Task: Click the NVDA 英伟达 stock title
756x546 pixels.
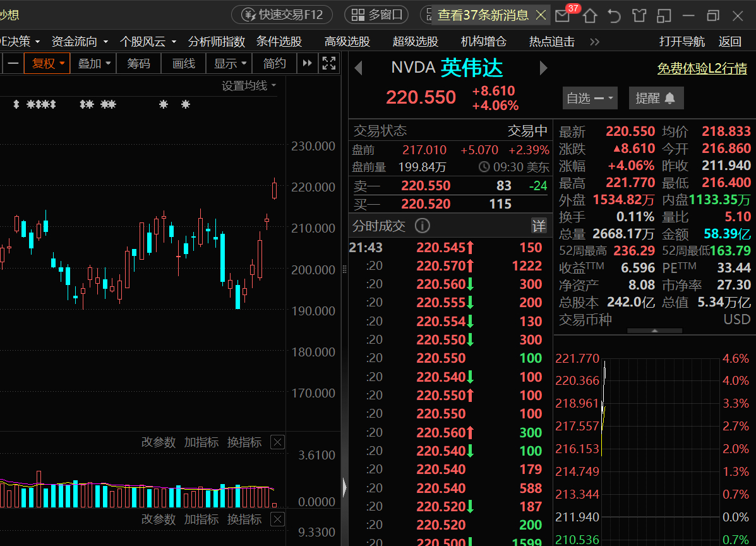Action: coord(447,68)
